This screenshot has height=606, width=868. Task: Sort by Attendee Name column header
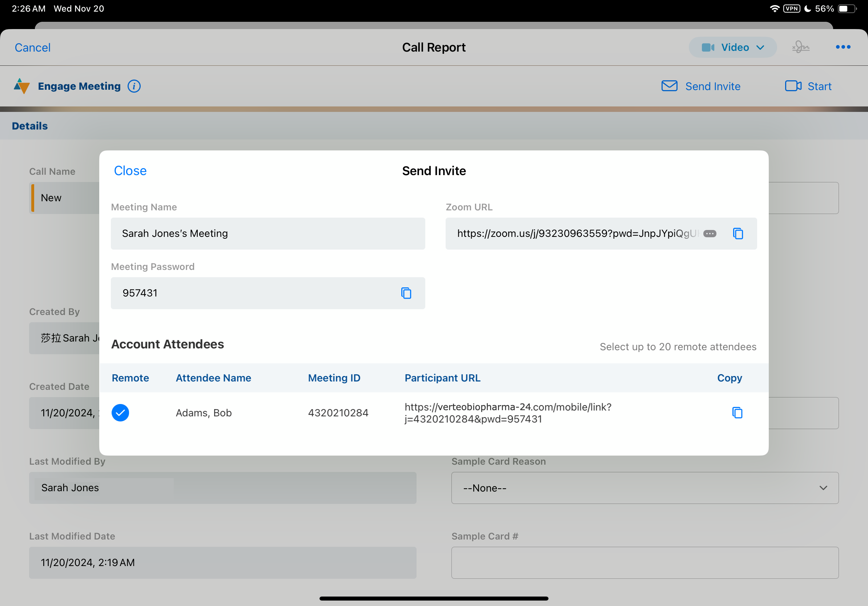tap(213, 378)
